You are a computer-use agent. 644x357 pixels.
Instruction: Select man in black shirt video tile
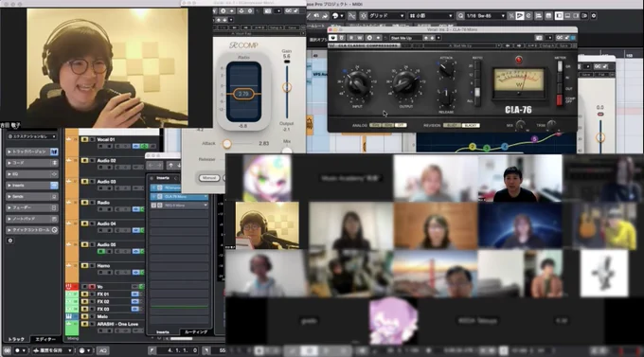[x=520, y=178]
